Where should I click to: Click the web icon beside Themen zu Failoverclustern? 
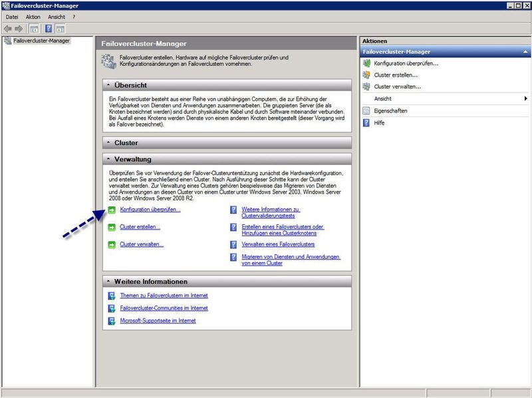[111, 296]
